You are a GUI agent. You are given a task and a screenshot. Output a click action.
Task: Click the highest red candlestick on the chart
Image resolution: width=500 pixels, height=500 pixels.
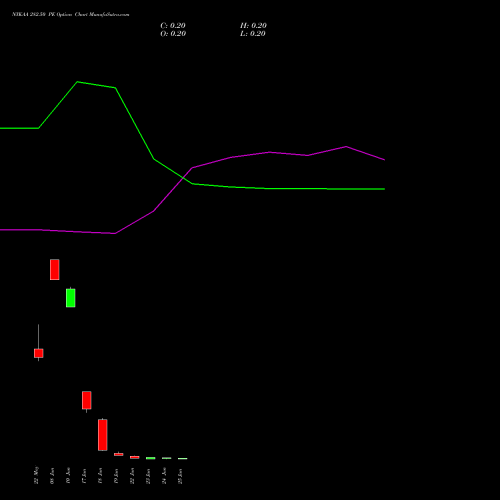click(x=55, y=269)
